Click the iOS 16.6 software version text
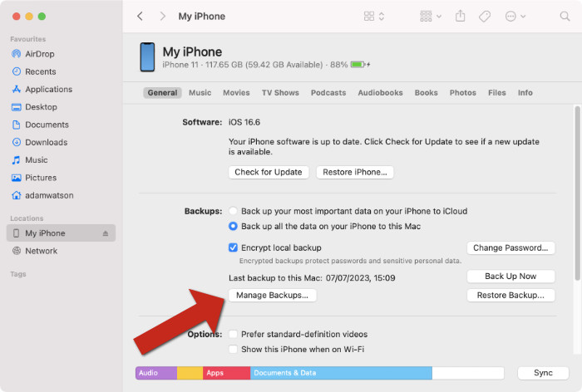This screenshot has width=582, height=392. [244, 122]
